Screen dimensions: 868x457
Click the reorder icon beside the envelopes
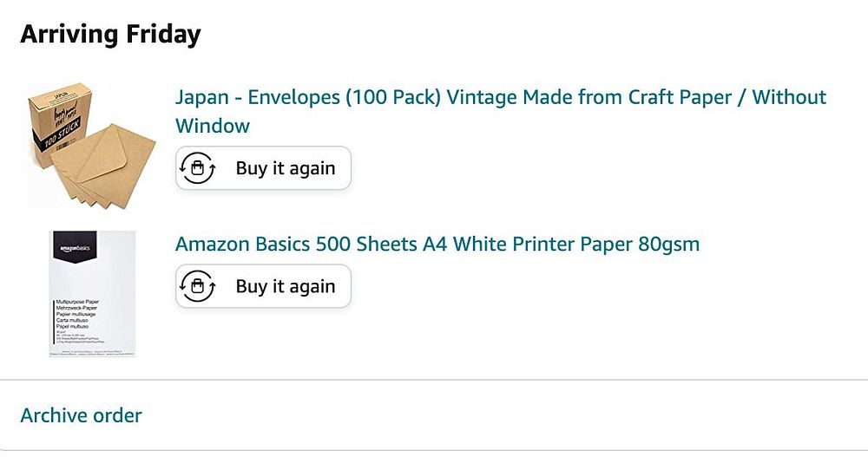pos(198,168)
